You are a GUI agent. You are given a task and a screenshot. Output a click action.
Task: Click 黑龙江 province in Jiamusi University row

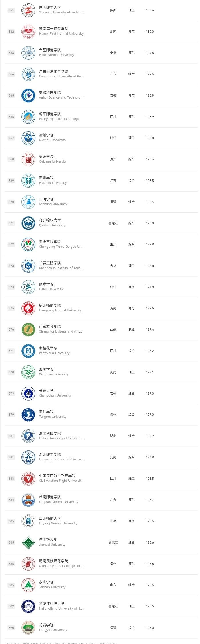pos(113,542)
